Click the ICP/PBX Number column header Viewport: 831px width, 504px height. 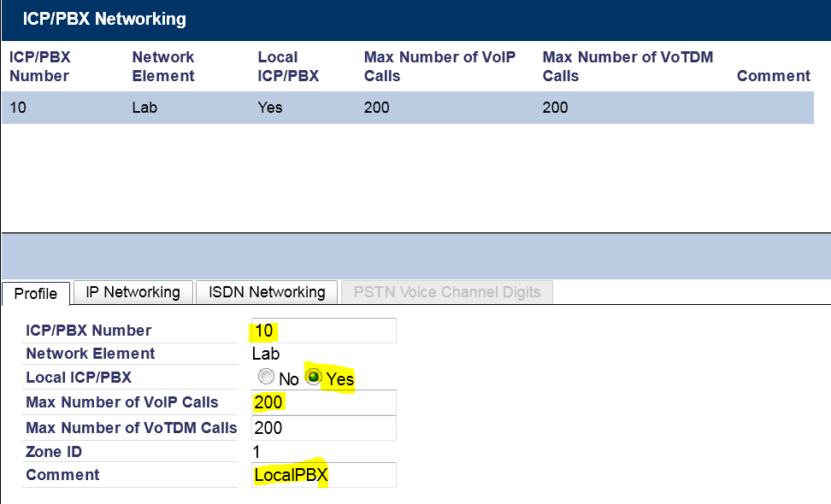[x=39, y=67]
